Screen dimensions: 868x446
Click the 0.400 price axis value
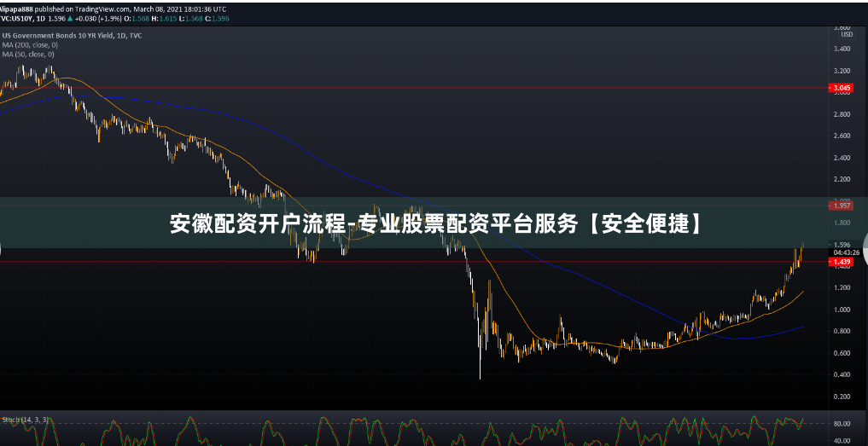click(842, 374)
